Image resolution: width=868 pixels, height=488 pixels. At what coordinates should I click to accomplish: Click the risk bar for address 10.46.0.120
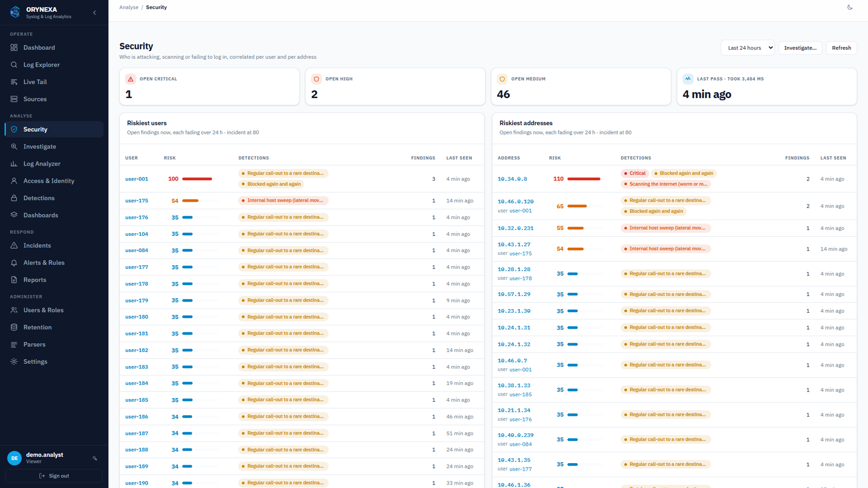(x=577, y=206)
